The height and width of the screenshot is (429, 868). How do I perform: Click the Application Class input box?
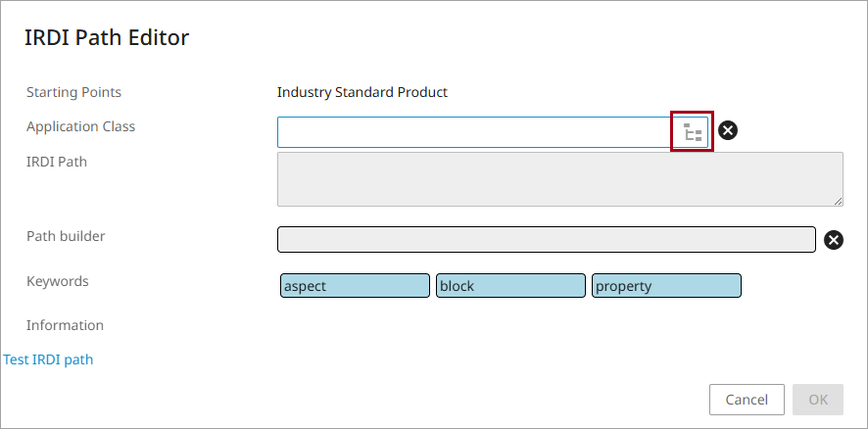click(x=472, y=132)
